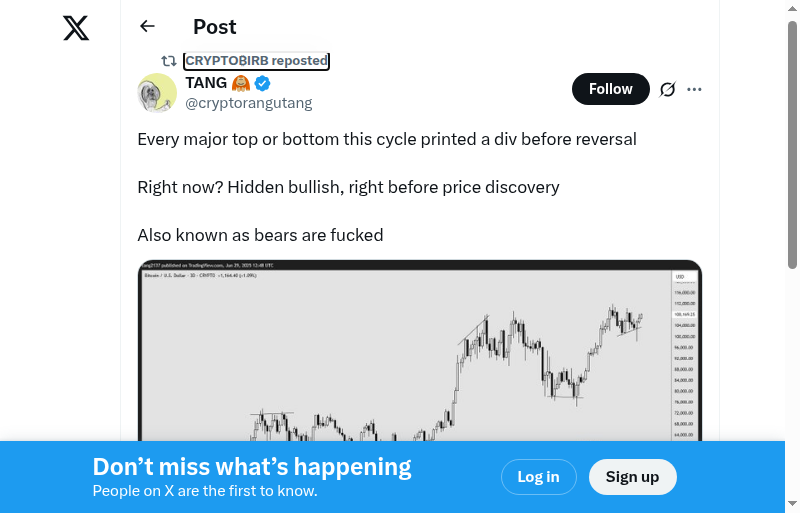The image size is (800, 513).
Task: Click the scrollbar down arrow
Action: (x=793, y=504)
